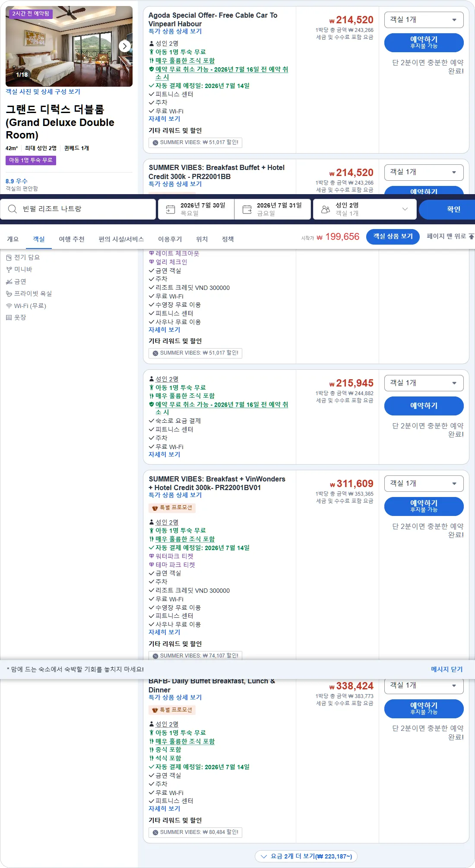Screen dimensions: 475x868
Task: Click 매우 훌륭한 조식 포함 in VinWonders offer
Action: coord(185,539)
